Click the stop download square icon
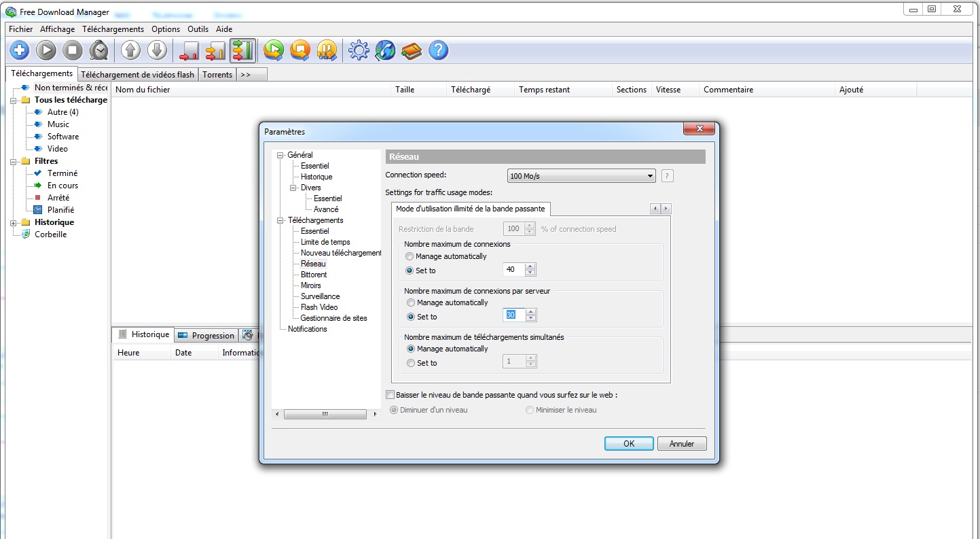This screenshot has width=980, height=539. point(73,50)
